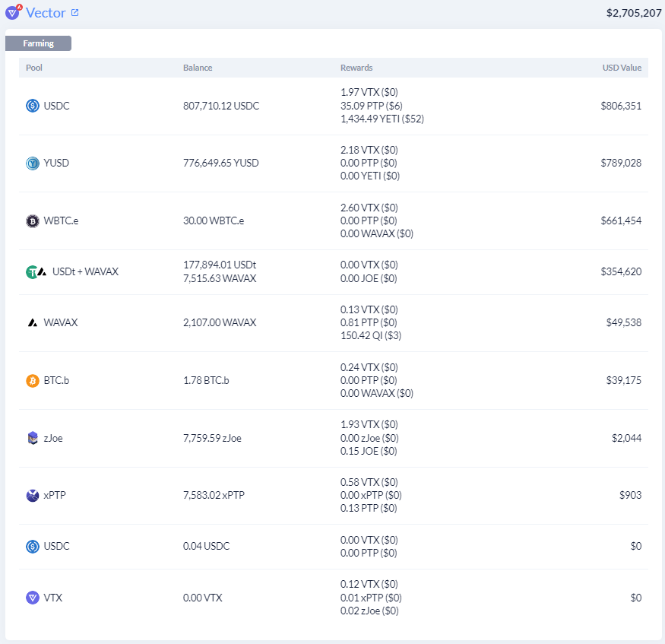Select the balance 7,515.63 WAVAX
Image resolution: width=665 pixels, height=644 pixels.
coord(220,278)
